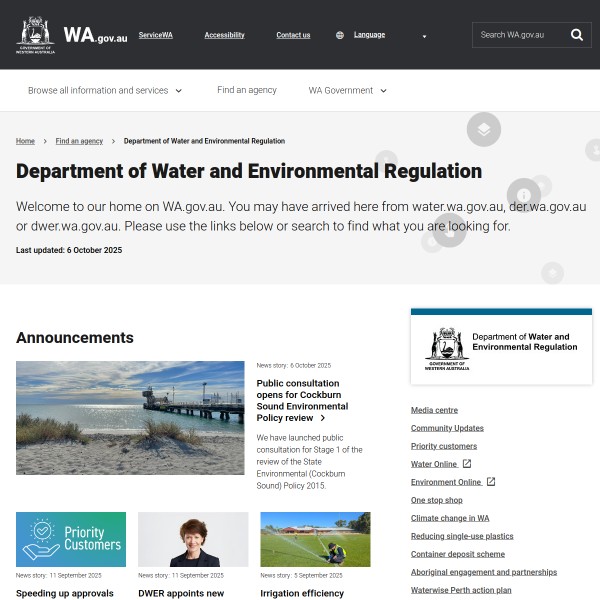Click the external link icon next to Water Online

[x=467, y=464]
